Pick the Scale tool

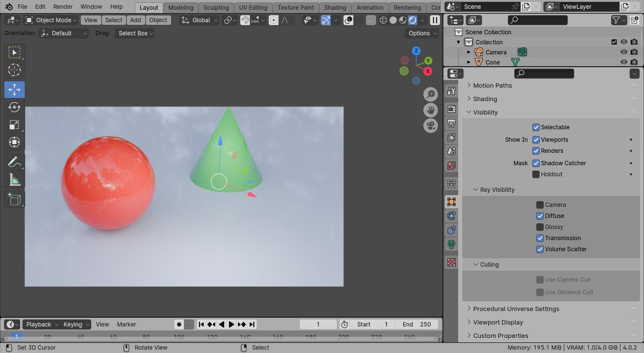pos(14,125)
